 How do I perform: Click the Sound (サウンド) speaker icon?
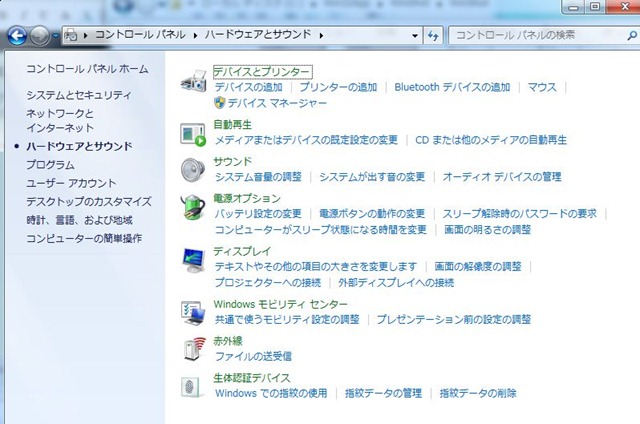point(193,170)
